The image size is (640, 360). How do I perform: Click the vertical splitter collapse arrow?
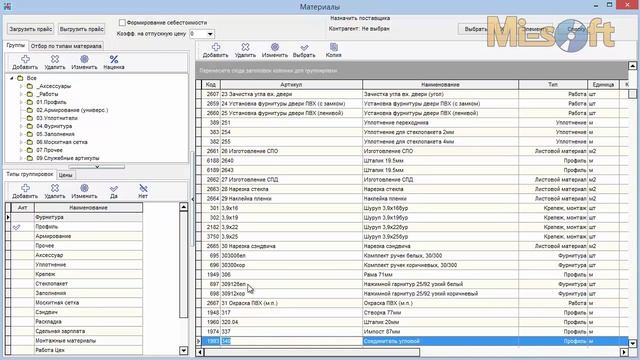tap(193, 199)
